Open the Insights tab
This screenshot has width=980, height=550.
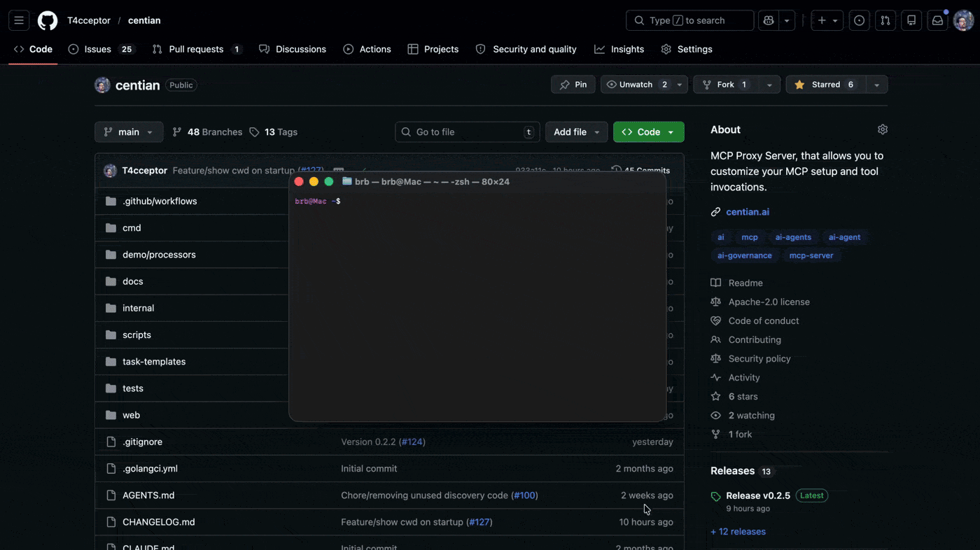pos(619,49)
